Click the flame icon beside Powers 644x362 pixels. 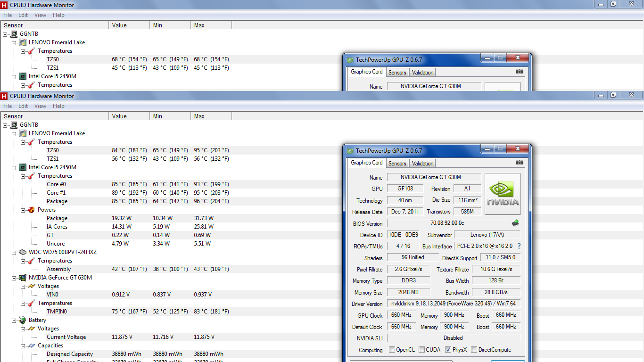[x=31, y=210]
